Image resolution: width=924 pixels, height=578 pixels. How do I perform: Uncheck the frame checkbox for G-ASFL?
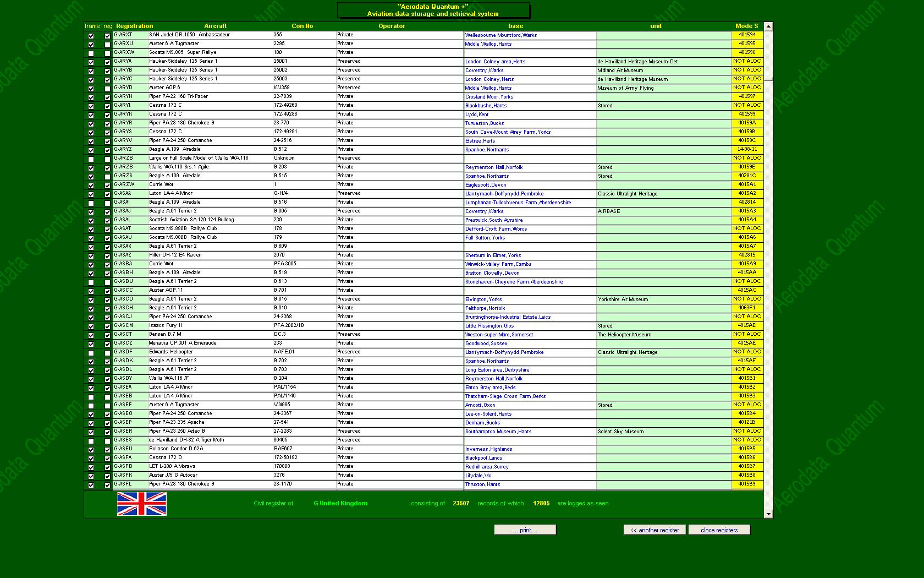[91, 485]
